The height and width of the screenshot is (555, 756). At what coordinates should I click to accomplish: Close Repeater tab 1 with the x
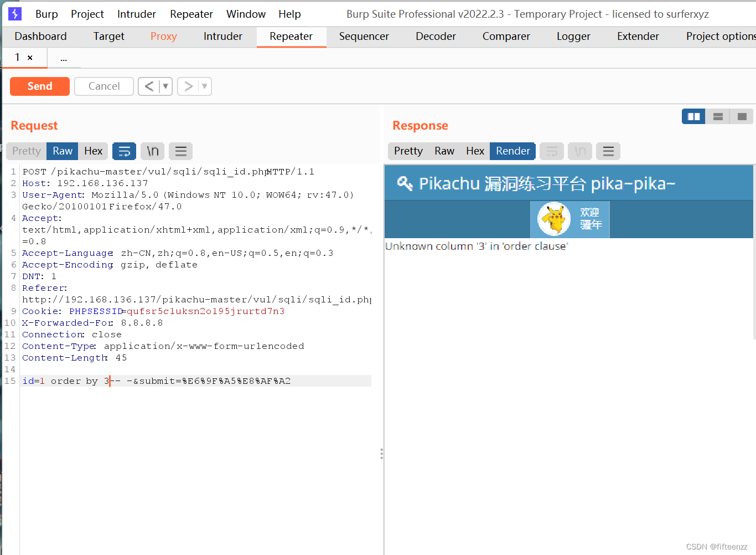pos(30,58)
